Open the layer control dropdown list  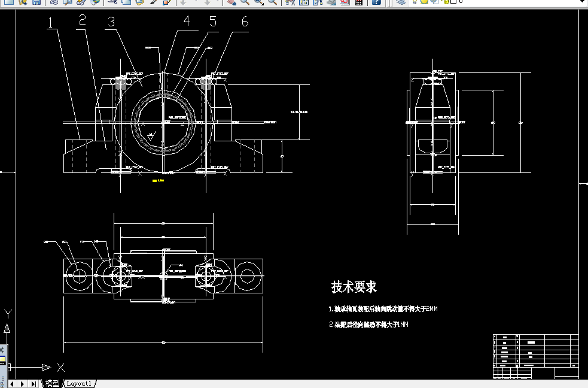point(582,4)
